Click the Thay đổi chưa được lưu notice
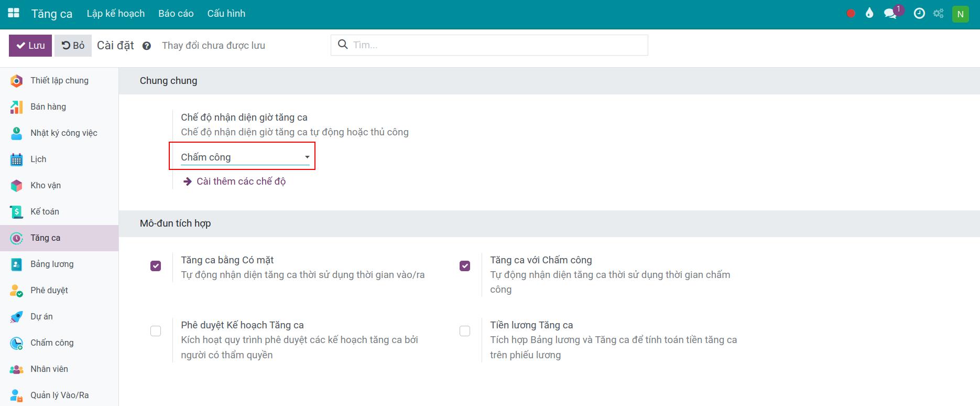980x406 pixels. pos(213,46)
